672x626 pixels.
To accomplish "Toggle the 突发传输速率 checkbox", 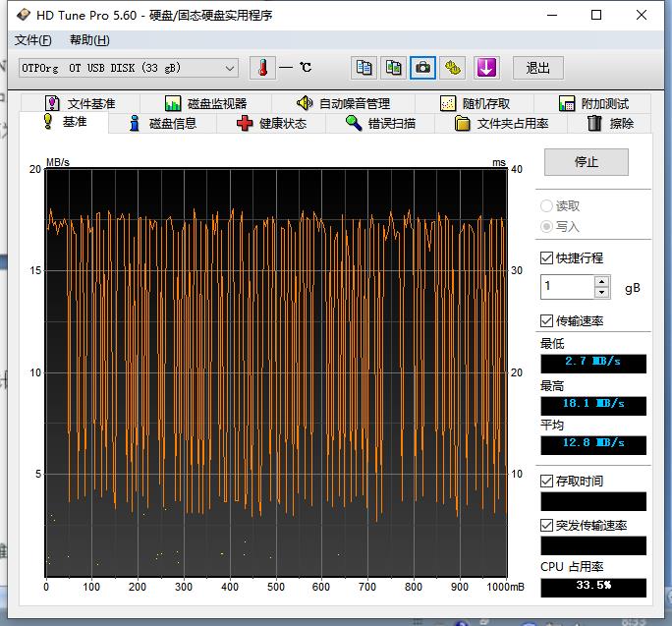I will [x=547, y=525].
